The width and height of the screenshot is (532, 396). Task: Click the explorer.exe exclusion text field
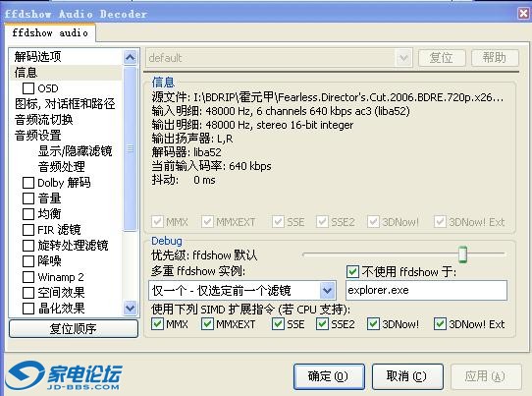click(x=426, y=291)
